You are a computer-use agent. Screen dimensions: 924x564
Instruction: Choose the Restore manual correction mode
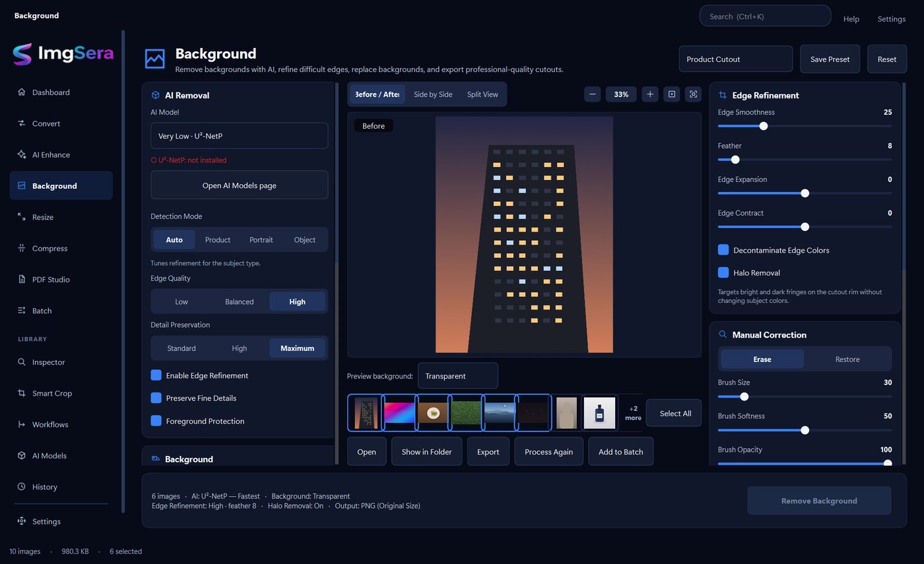[847, 360]
